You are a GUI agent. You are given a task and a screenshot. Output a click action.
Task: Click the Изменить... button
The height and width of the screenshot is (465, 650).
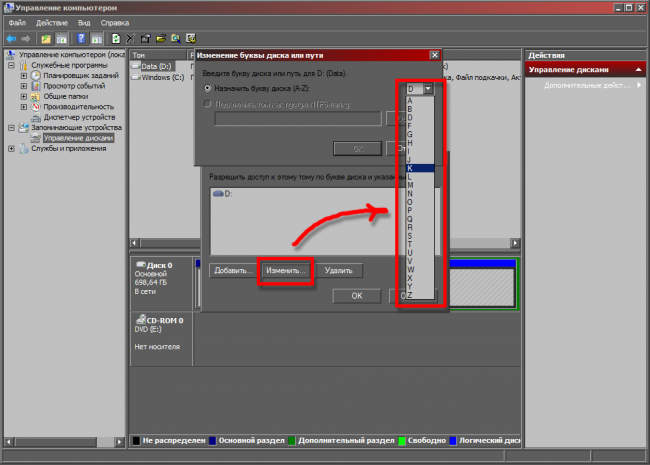click(285, 270)
